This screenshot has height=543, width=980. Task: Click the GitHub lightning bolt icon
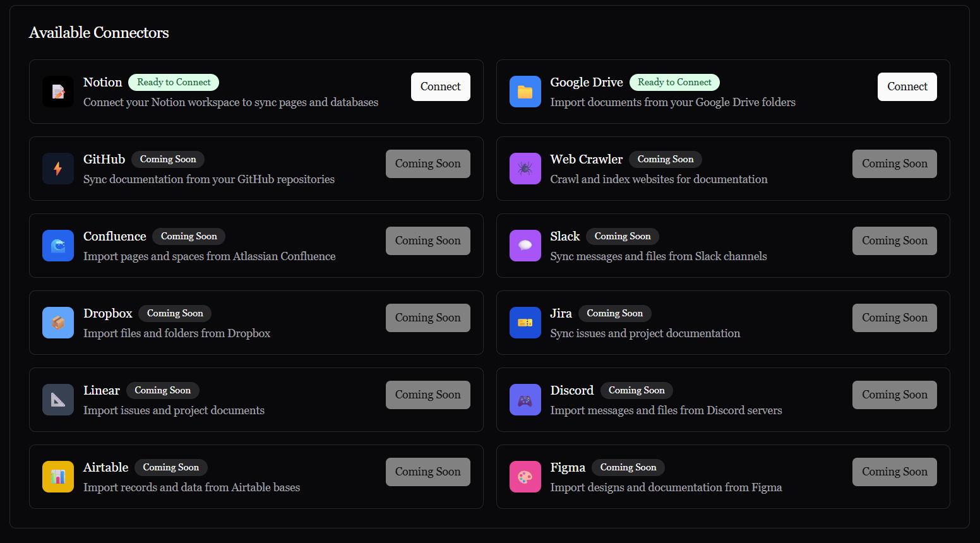click(x=58, y=169)
